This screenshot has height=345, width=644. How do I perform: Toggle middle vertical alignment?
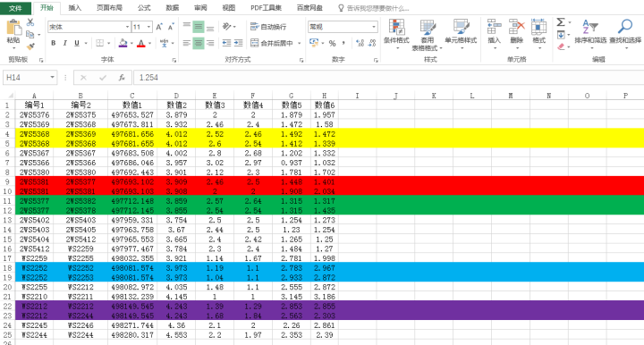199,27
